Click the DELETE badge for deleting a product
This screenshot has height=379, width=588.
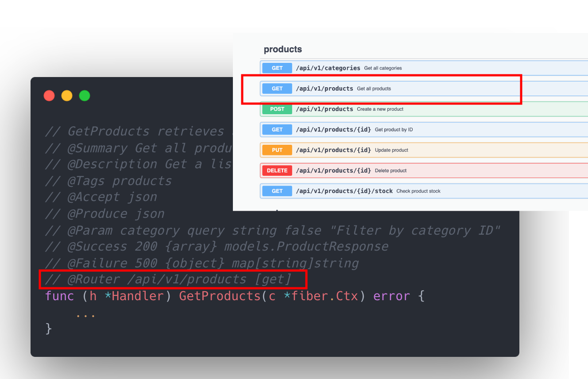click(x=276, y=170)
